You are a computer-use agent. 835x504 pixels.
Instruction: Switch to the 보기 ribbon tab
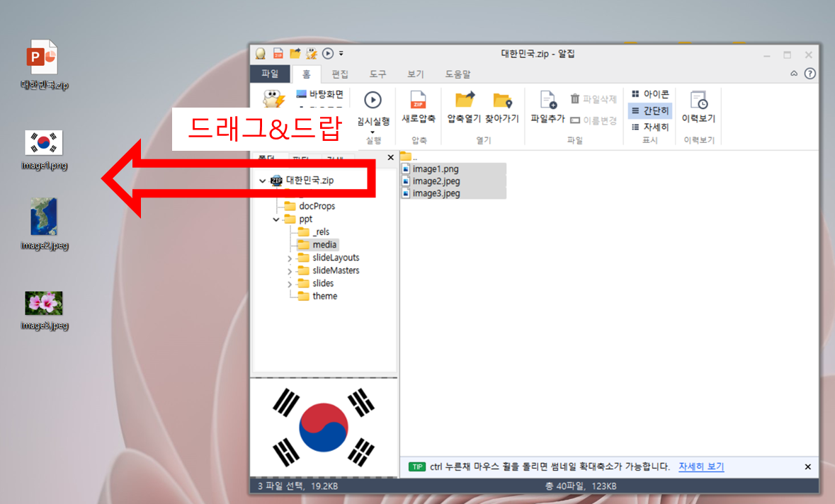click(x=415, y=74)
